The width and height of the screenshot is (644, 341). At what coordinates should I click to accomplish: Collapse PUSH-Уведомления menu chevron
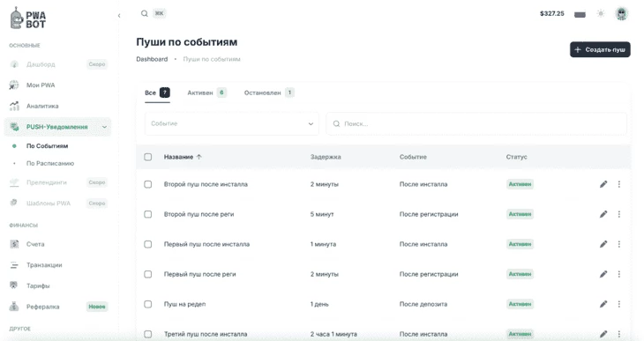coord(104,127)
